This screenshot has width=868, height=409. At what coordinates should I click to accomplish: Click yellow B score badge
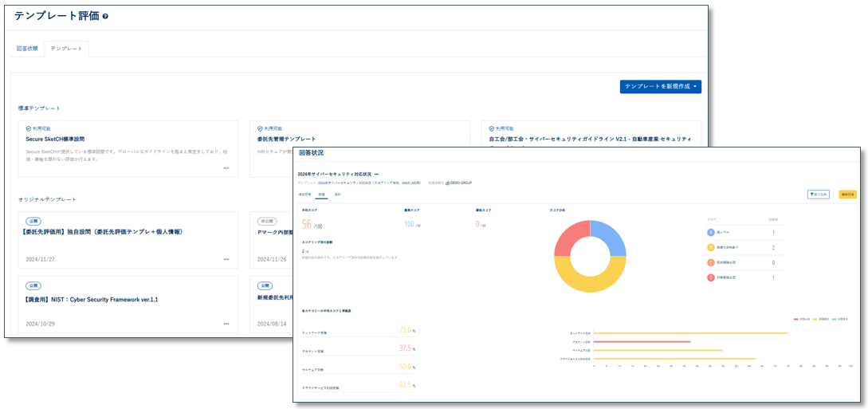click(711, 247)
